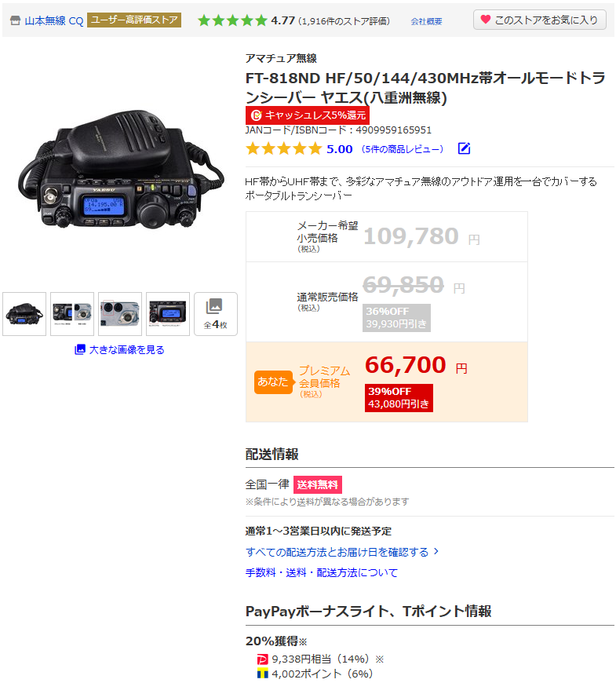
Task: Select the second product thumbnail
Action: pyautogui.click(x=72, y=313)
